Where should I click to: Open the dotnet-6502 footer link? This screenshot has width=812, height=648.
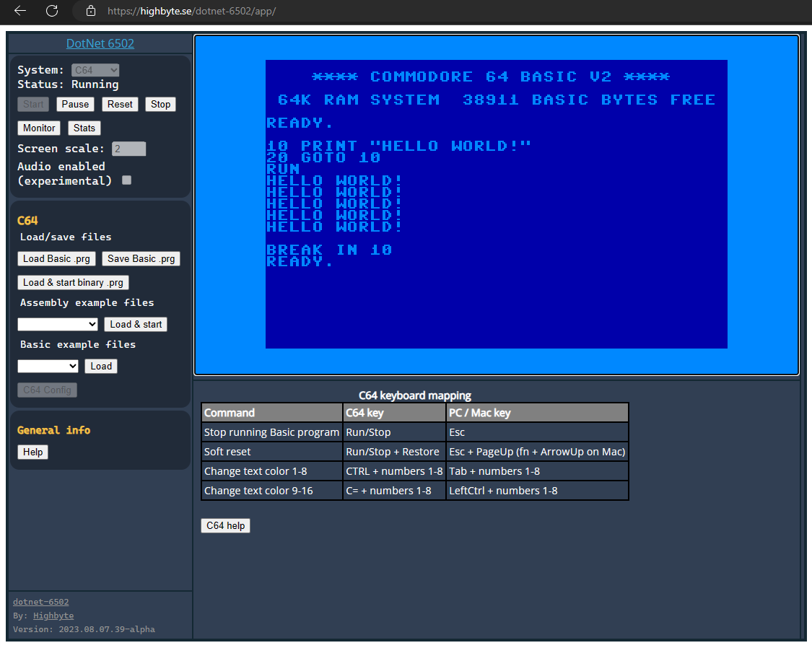pos(41,602)
